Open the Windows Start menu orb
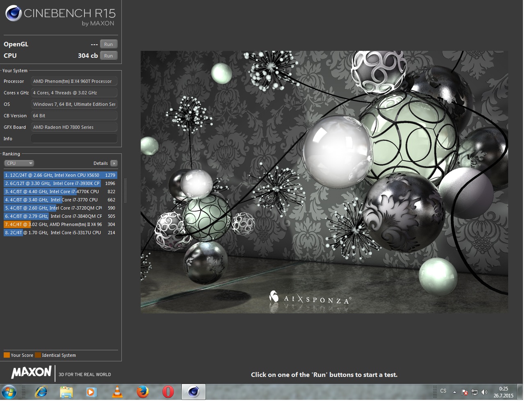Image resolution: width=525 pixels, height=420 pixels. (9, 392)
